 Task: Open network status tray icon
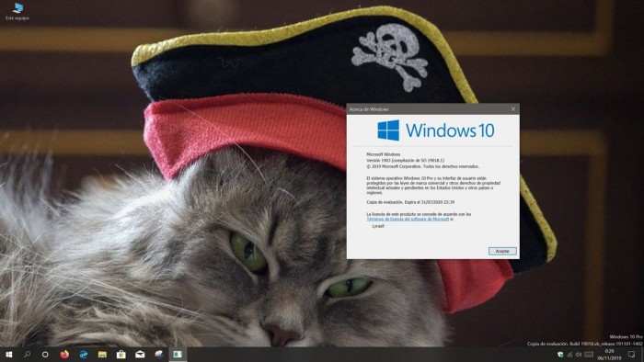tap(569, 355)
